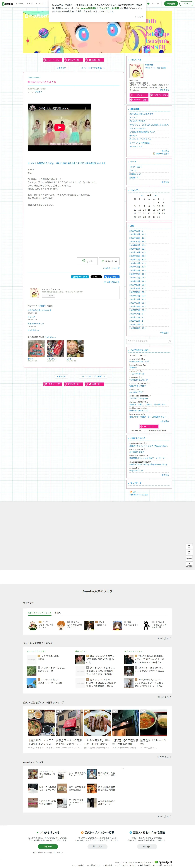Go to previous month with calendar <<

click(142, 195)
